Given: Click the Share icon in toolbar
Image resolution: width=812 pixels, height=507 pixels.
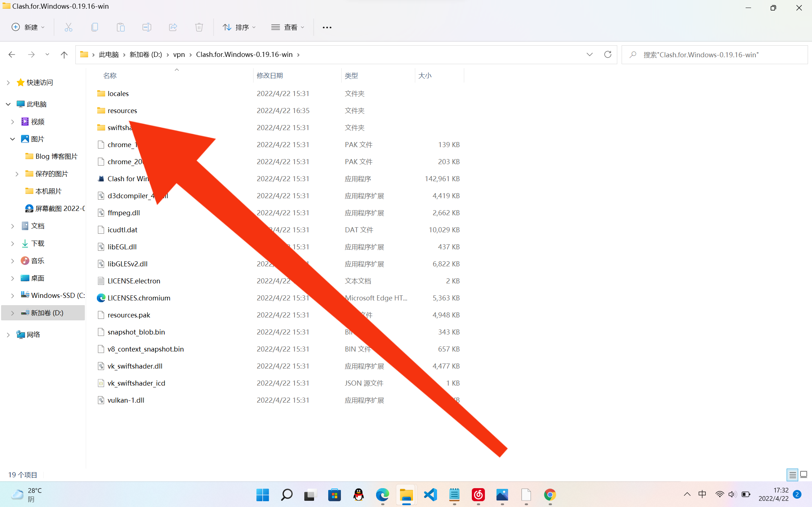Looking at the screenshot, I should tap(173, 27).
